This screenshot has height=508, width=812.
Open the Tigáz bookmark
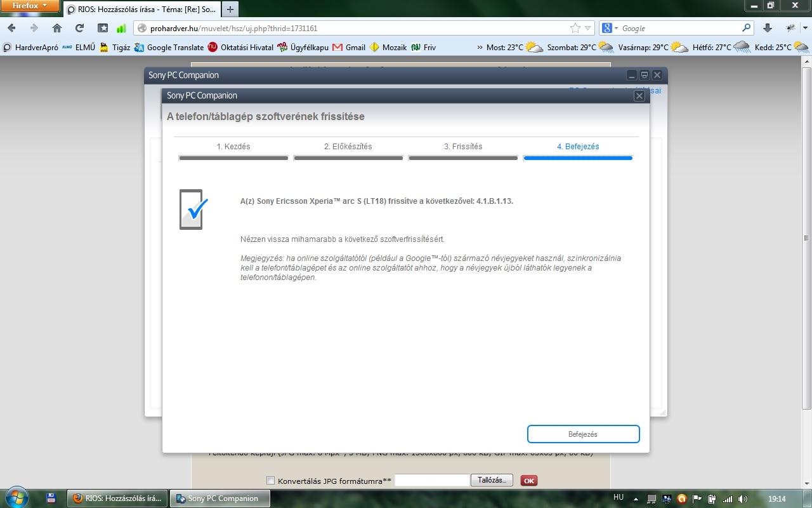tap(115, 47)
